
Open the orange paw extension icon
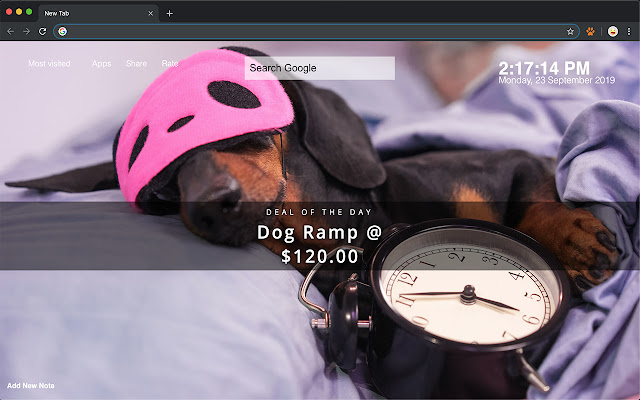[590, 31]
